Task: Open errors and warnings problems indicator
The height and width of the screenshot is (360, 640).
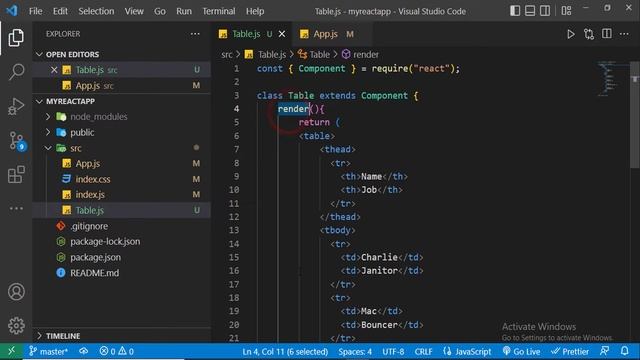Action: 117,351
